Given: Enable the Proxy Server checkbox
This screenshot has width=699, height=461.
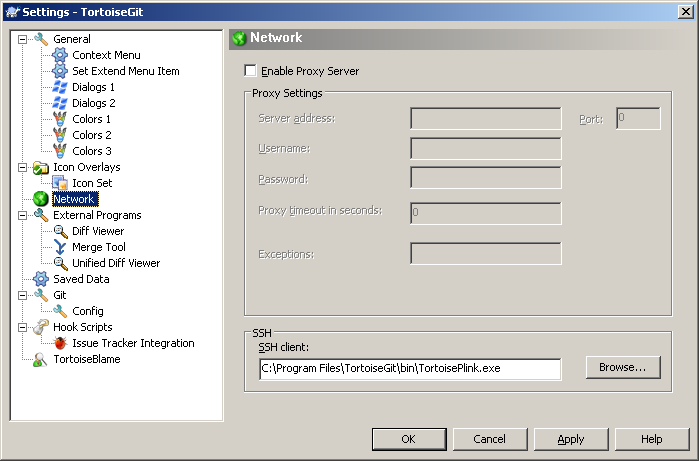Looking at the screenshot, I should (x=251, y=70).
